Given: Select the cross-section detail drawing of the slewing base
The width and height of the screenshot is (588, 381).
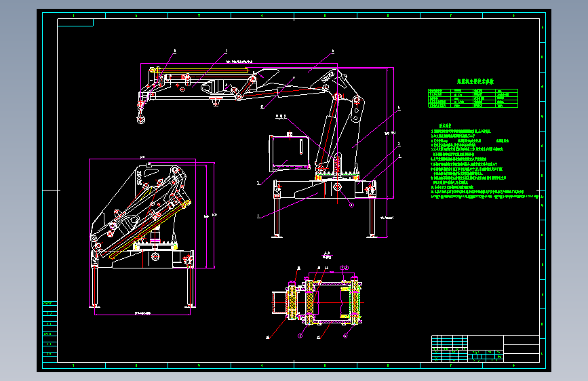Looking at the screenshot, I should click(x=317, y=302).
